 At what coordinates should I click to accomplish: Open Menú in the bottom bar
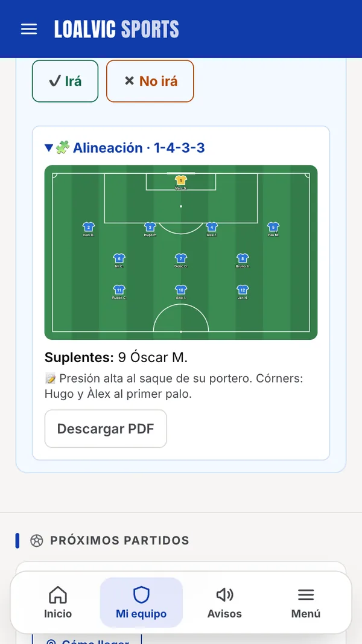(x=306, y=602)
